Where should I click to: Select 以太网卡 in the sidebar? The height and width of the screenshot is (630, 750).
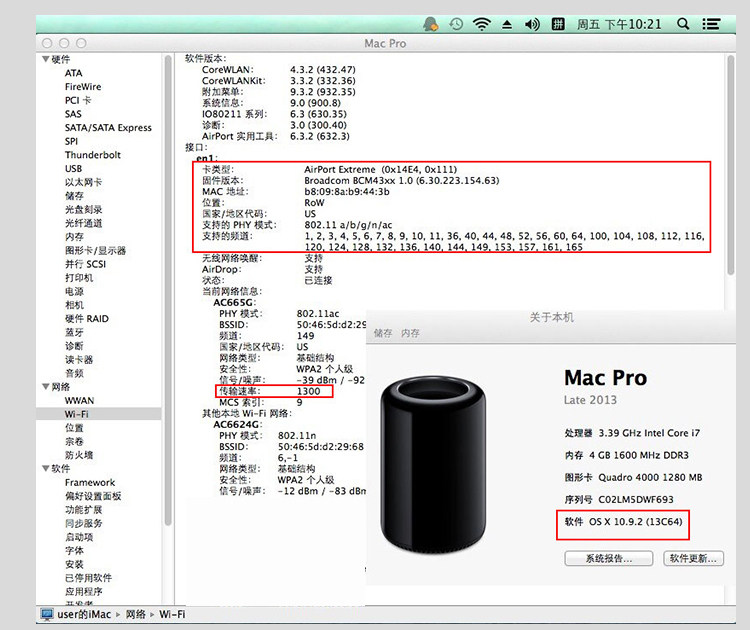click(83, 182)
